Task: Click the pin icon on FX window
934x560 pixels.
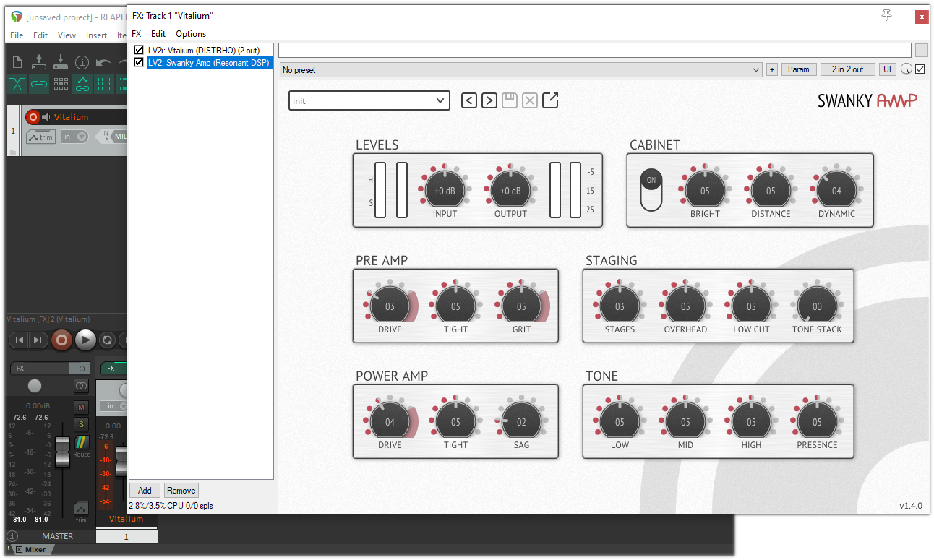Action: (887, 15)
